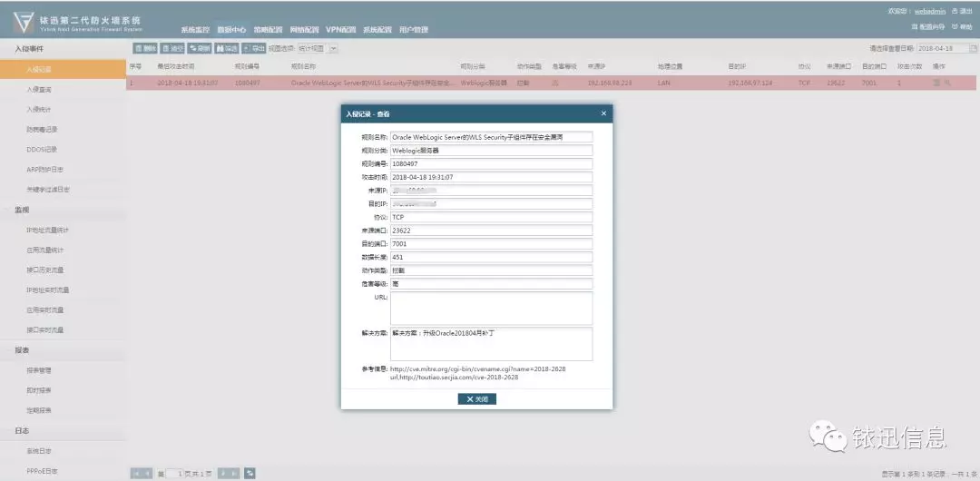980x481 pixels.
Task: Collapse the 入侵事件 sidebar section
Action: pyautogui.click(x=63, y=49)
